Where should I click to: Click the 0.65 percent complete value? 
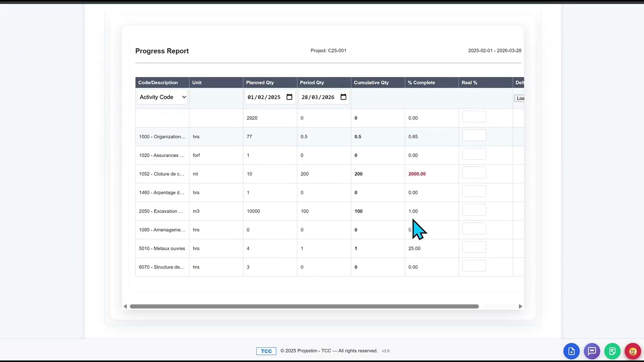[413, 137]
